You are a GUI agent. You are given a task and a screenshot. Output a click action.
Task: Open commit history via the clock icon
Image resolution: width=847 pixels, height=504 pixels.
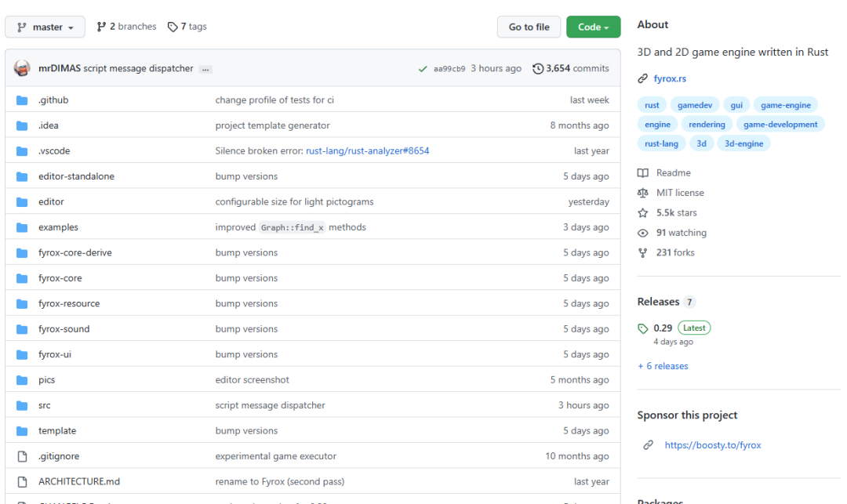[537, 68]
